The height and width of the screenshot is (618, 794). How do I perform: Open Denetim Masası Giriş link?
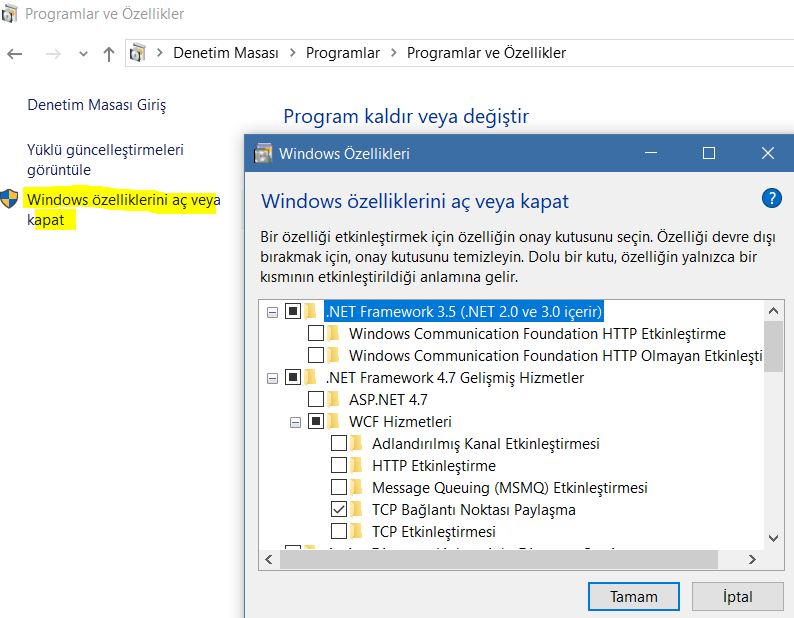click(x=97, y=105)
